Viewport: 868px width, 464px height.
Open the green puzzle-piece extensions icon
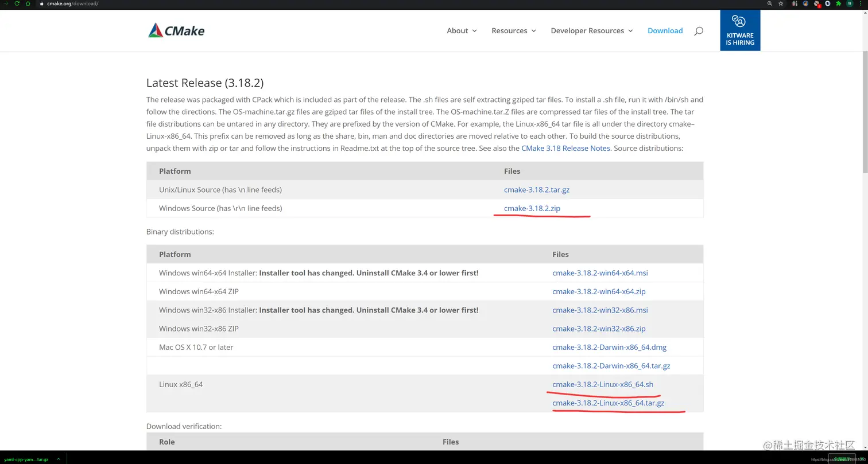point(838,3)
